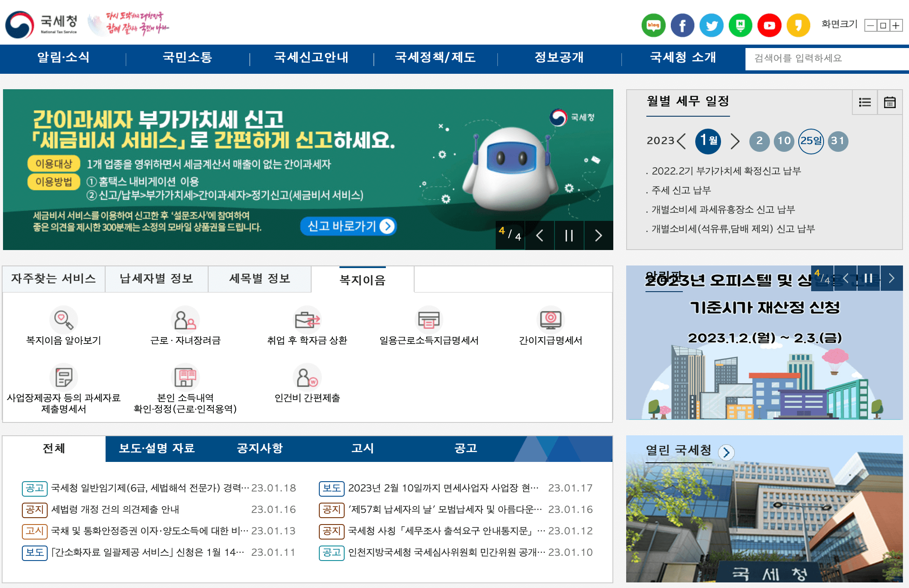Switch 월별 세무 일정 to calendar view
This screenshot has height=588, width=909.
coord(890,102)
